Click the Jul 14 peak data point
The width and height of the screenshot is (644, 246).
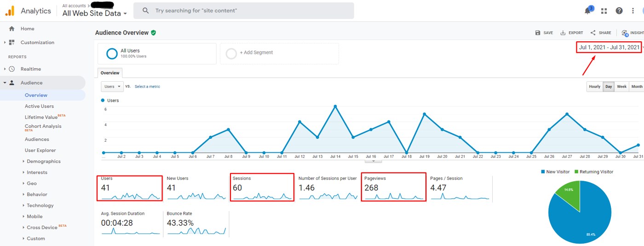click(x=335, y=106)
